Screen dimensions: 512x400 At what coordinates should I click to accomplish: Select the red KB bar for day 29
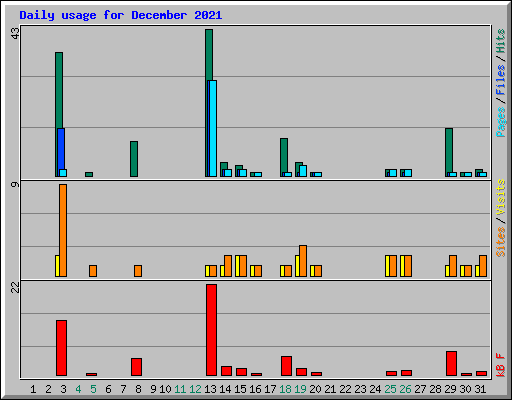[451, 364]
